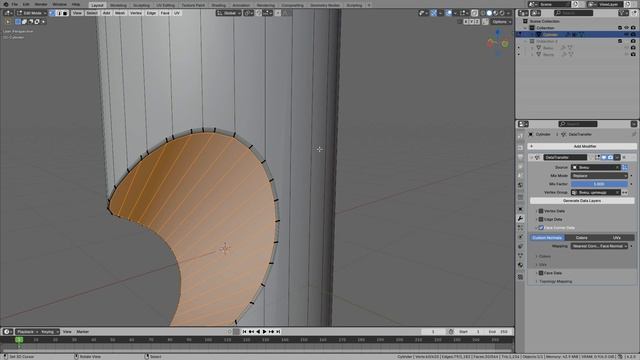The image size is (640, 360).
Task: Open the pivot point dropdown
Action: (x=249, y=13)
